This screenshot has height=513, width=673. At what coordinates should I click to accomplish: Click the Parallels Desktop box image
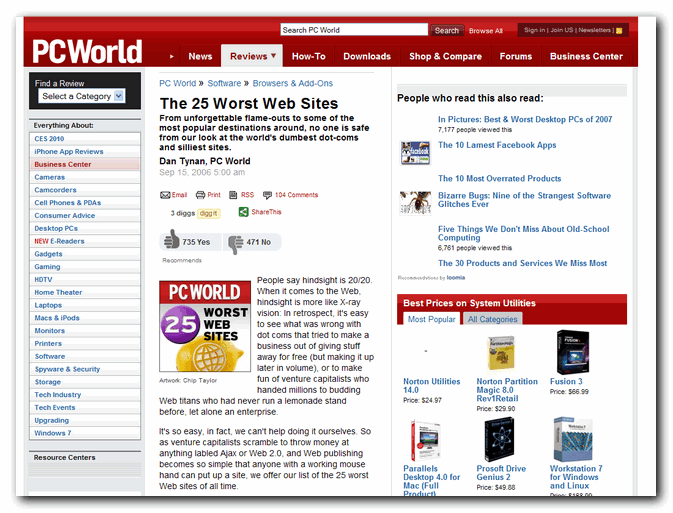tap(425, 440)
